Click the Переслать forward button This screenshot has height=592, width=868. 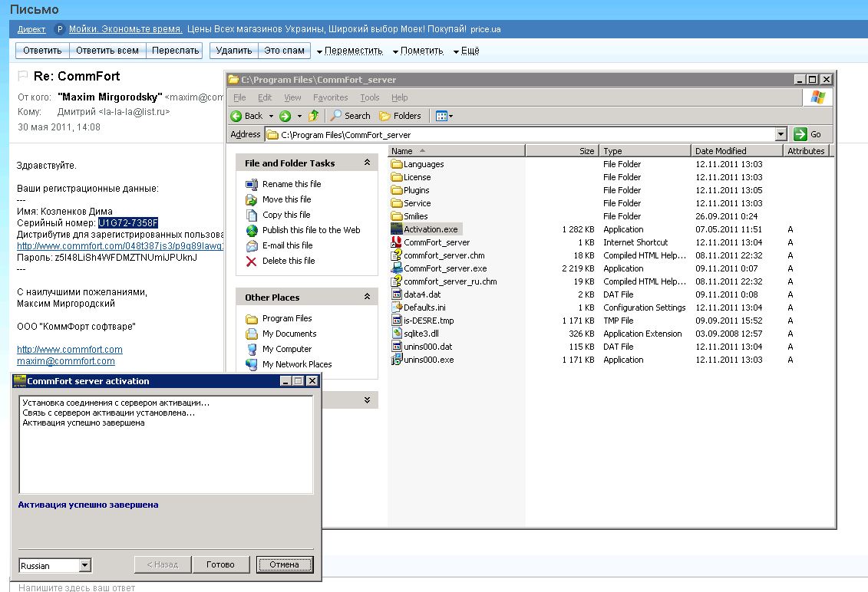pyautogui.click(x=175, y=51)
